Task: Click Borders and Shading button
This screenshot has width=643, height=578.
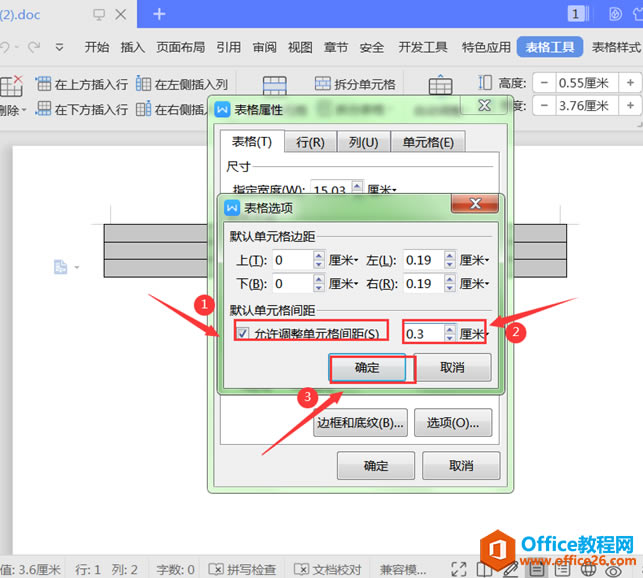Action: (x=360, y=422)
